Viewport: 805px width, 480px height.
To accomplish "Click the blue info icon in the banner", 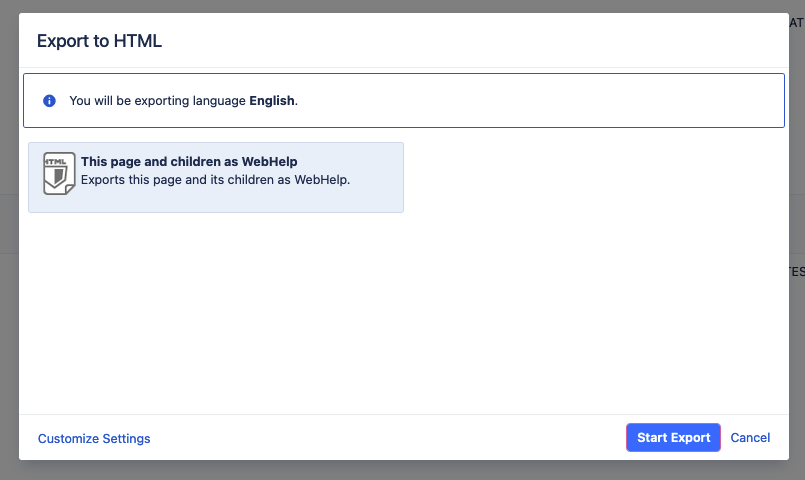I will [49, 101].
